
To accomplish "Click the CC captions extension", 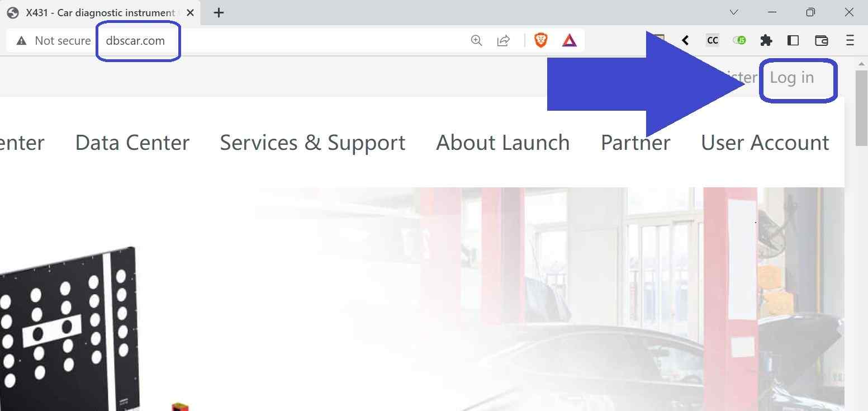I will click(x=712, y=40).
